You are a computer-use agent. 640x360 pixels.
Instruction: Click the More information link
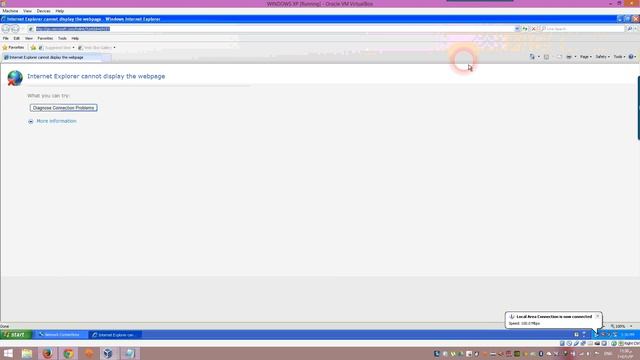pos(56,121)
